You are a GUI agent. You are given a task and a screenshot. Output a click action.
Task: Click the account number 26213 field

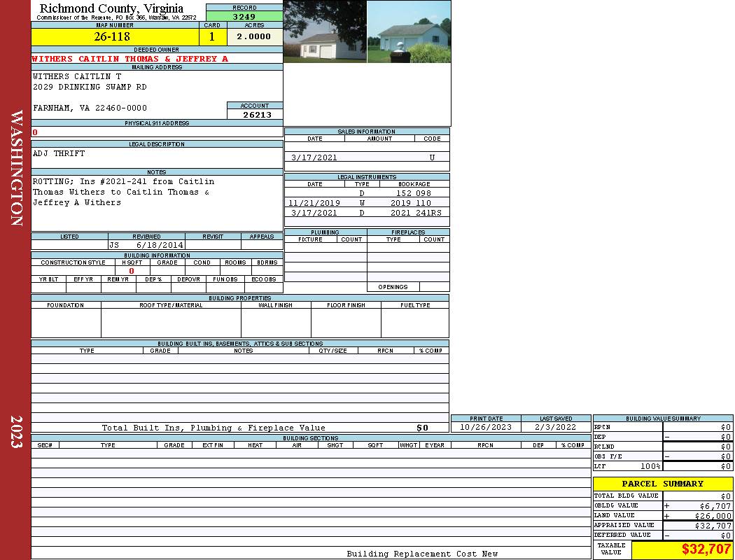(255, 115)
